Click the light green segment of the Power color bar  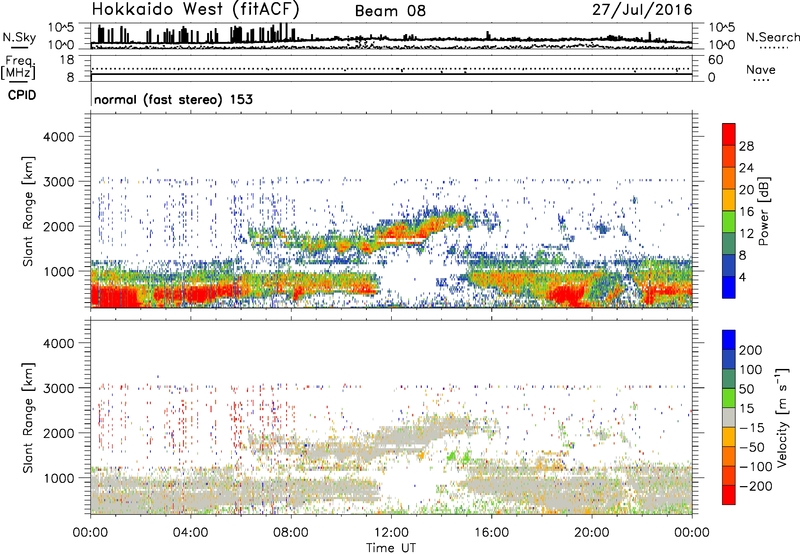(729, 221)
